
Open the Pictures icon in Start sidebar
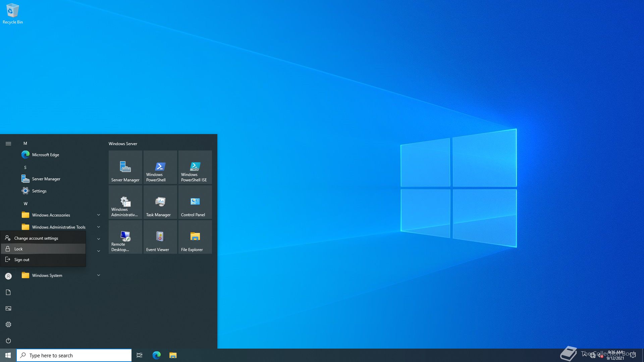pyautogui.click(x=8, y=308)
